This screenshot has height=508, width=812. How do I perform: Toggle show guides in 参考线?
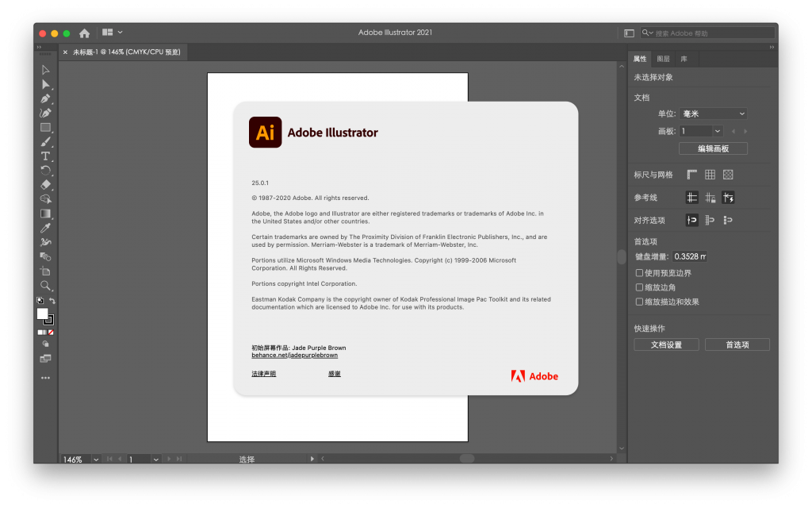691,198
